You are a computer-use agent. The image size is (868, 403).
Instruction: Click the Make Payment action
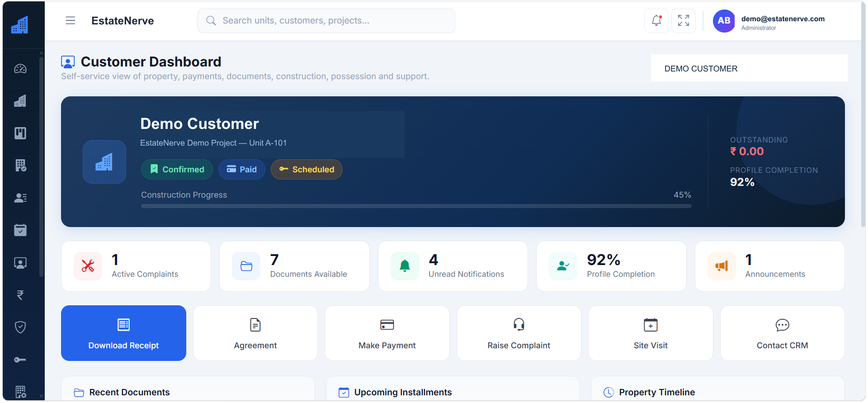pos(387,333)
